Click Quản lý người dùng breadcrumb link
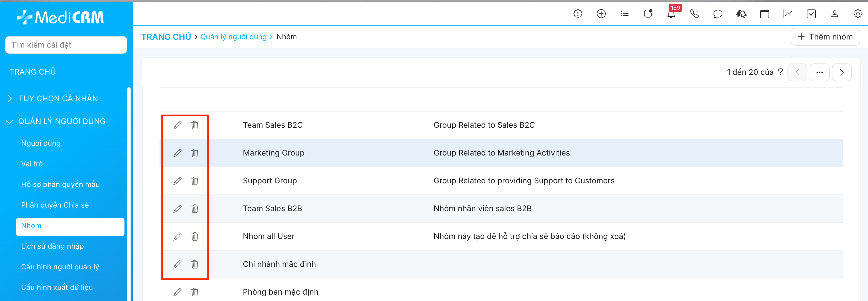Image resolution: width=868 pixels, height=301 pixels. [233, 37]
